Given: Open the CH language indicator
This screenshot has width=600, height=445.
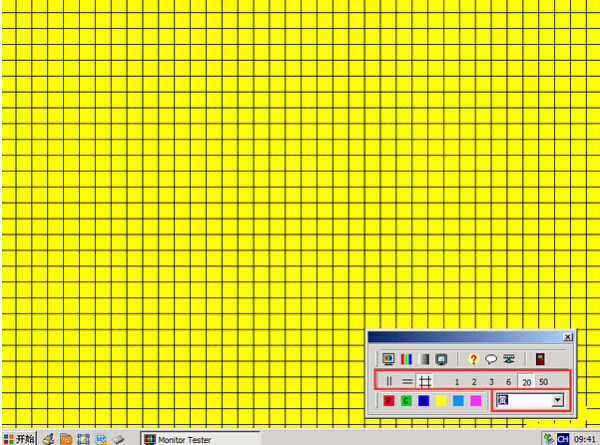Looking at the screenshot, I should coord(562,439).
